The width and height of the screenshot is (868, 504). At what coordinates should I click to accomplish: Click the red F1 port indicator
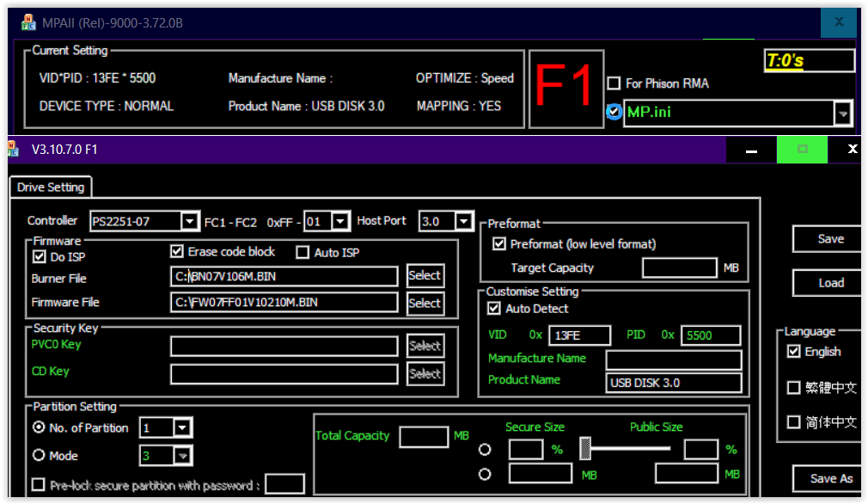tap(565, 88)
